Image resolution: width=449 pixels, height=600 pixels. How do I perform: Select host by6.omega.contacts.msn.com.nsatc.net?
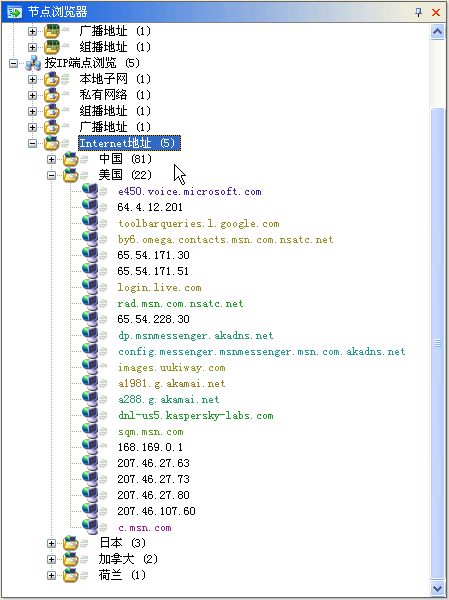[x=225, y=240]
